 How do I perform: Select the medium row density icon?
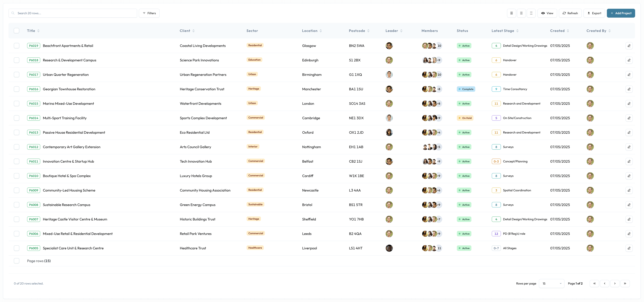click(521, 13)
